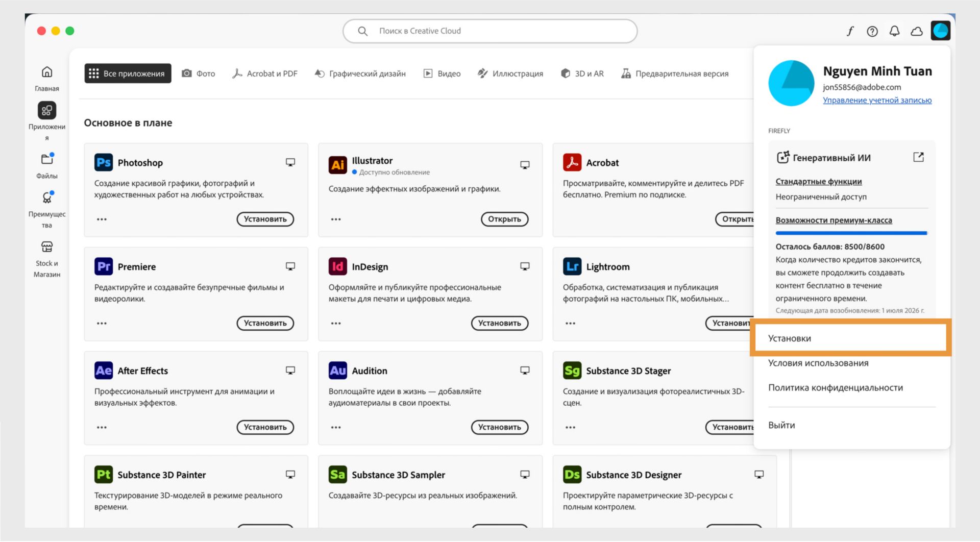Click desktop monitor icon on InDesign card
The height and width of the screenshot is (542, 980).
coord(525,266)
